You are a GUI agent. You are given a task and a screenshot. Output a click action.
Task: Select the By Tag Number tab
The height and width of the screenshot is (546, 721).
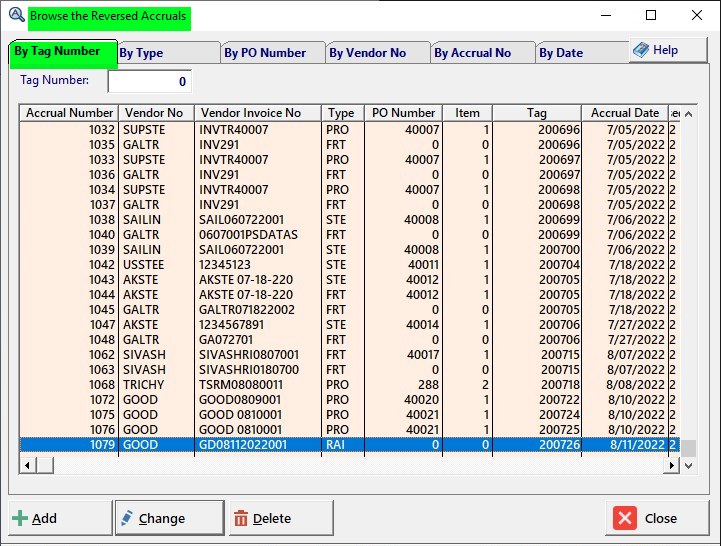[x=63, y=52]
